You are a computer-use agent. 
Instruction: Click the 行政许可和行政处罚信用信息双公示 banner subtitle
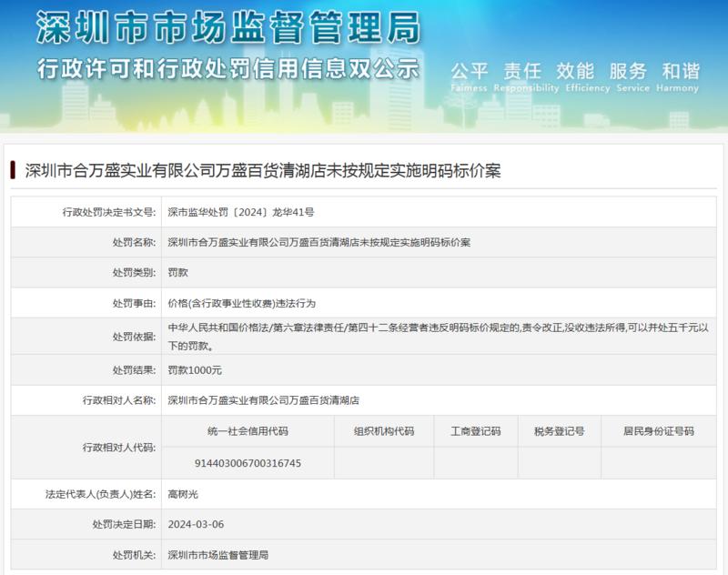228,69
